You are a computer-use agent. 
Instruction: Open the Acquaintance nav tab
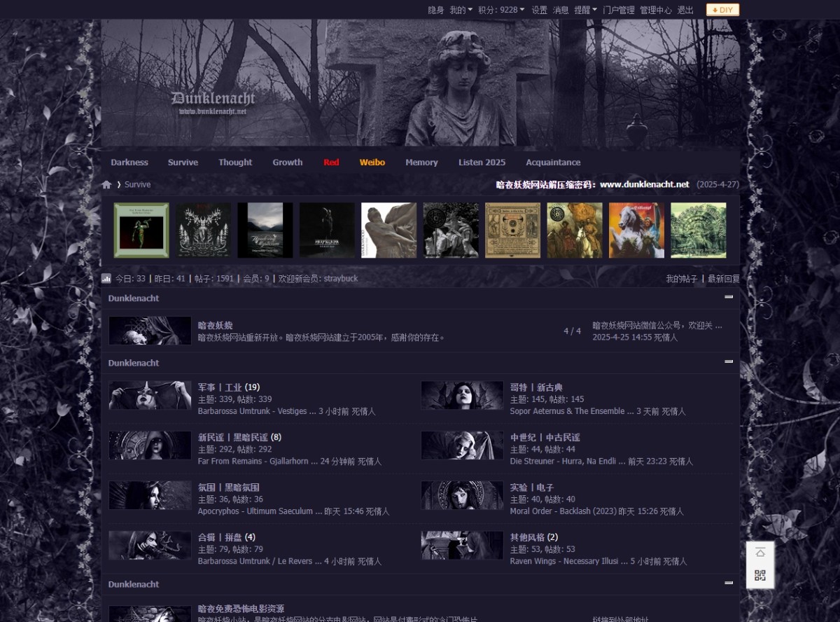(553, 163)
